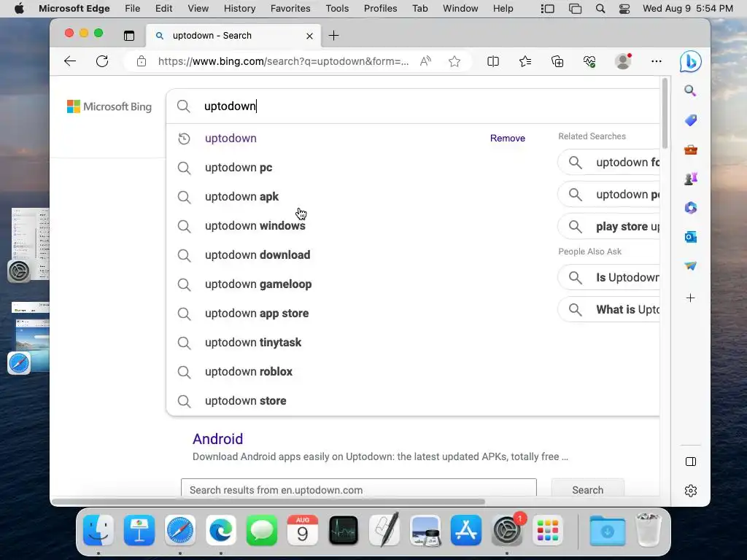The image size is (747, 560).
Task: Open App Store from the Dock
Action: click(466, 531)
